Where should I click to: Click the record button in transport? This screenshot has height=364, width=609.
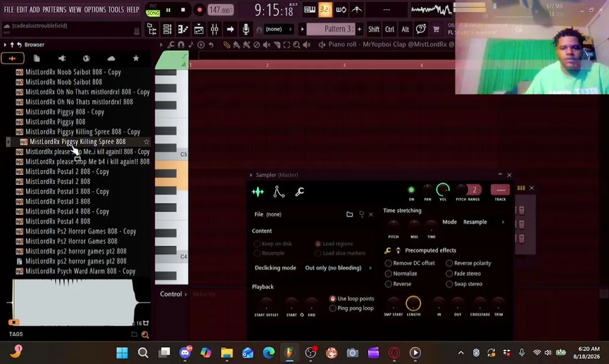pyautogui.click(x=199, y=10)
